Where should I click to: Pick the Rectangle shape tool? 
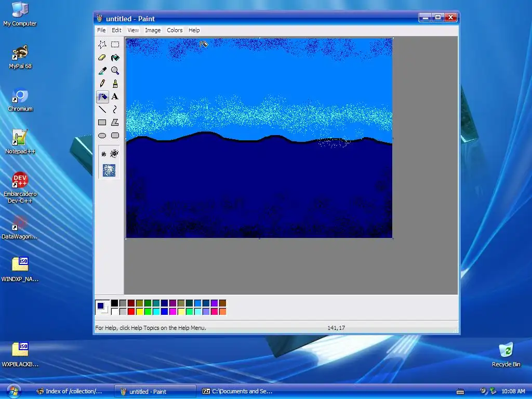tap(102, 123)
